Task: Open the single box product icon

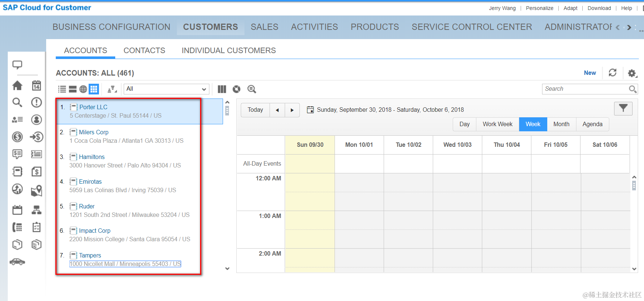Action: (x=17, y=245)
